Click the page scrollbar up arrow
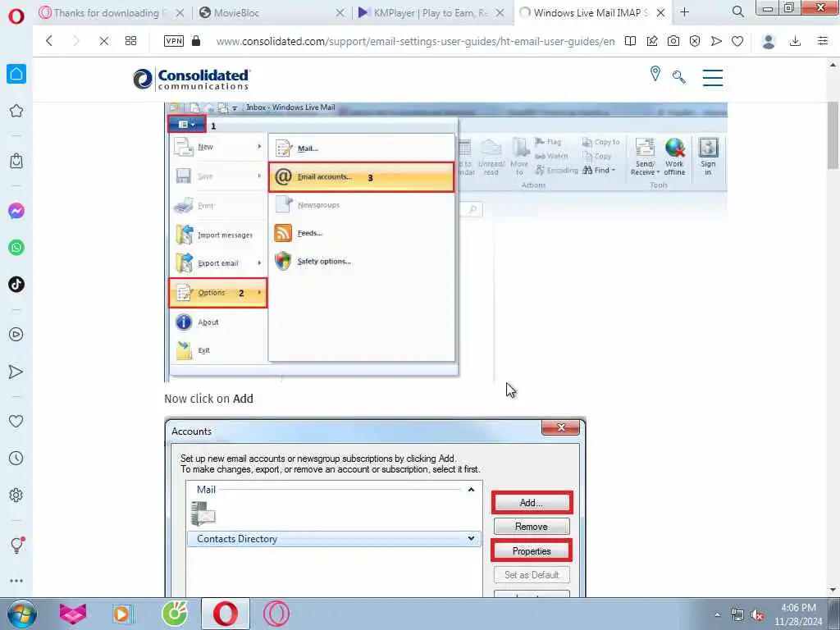Screen dimensions: 840x630 pos(833,65)
